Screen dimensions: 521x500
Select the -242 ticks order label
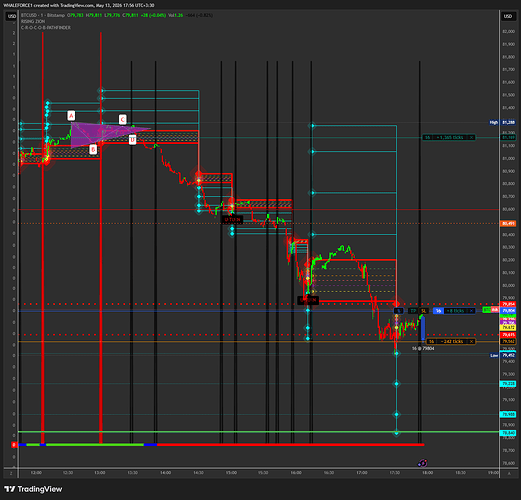(451, 341)
